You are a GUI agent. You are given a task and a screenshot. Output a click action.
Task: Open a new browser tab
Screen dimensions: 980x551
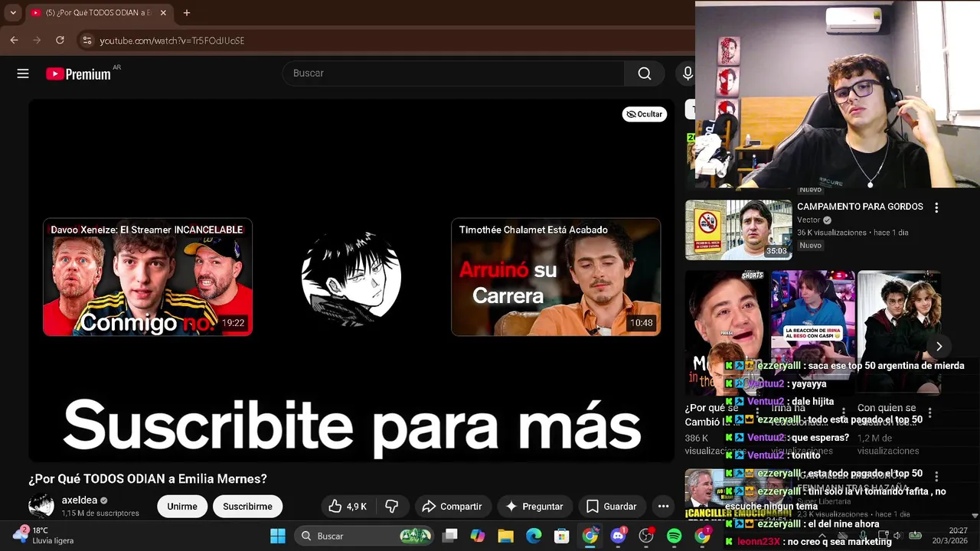tap(186, 12)
